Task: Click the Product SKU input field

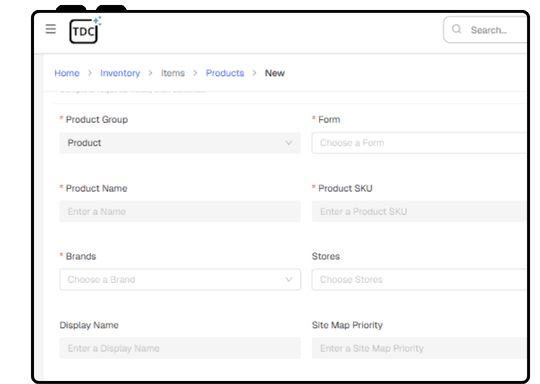Action: (419, 211)
